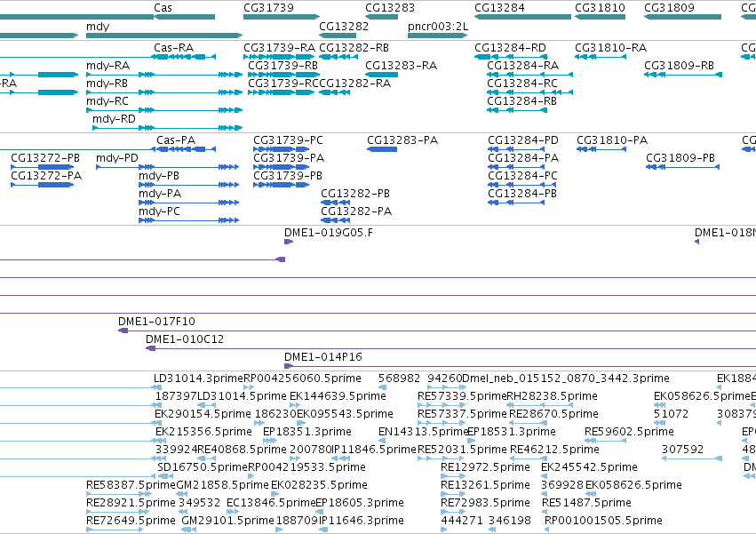Click the pncr003:2L gene label
The image size is (756, 534).
coord(438,27)
